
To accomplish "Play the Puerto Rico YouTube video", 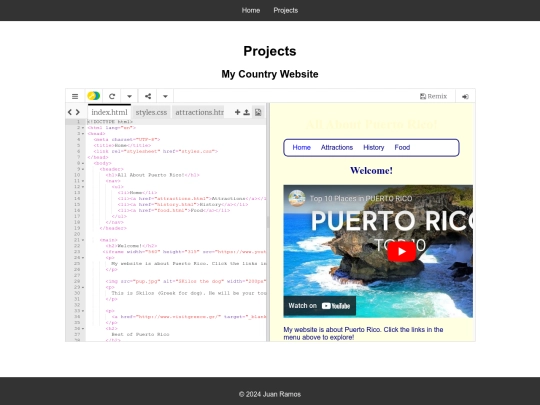I will (401, 251).
